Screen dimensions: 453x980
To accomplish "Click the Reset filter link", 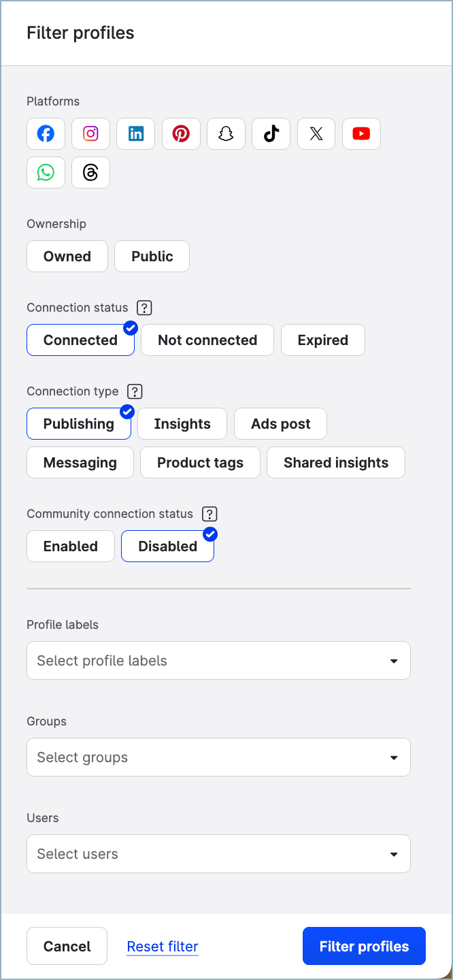I will [162, 946].
